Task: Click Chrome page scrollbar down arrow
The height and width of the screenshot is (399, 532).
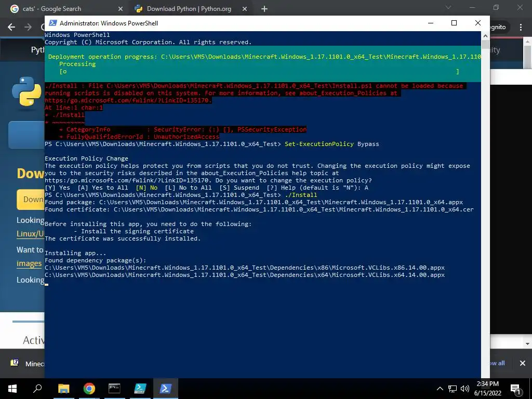Action: click(528, 344)
